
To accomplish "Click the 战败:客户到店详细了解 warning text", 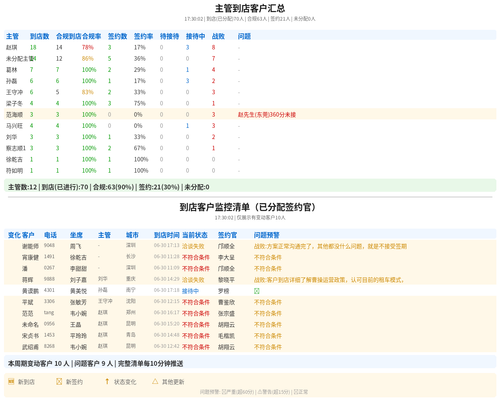I will [x=329, y=280].
